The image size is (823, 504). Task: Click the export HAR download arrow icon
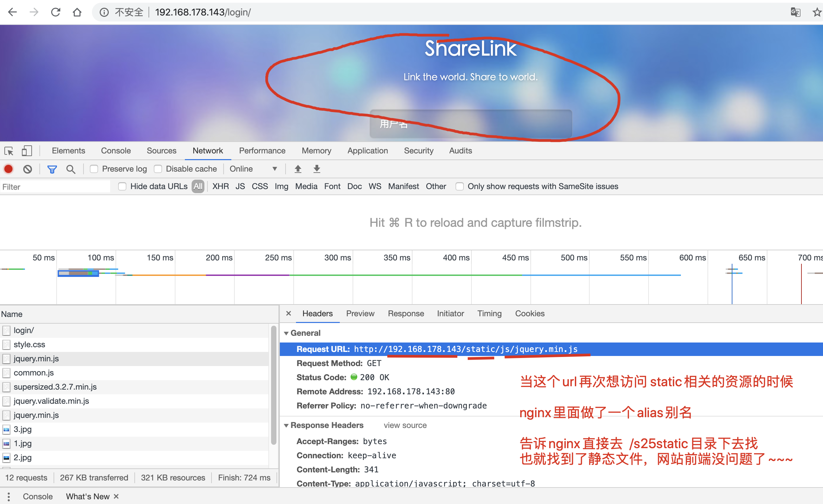317,169
